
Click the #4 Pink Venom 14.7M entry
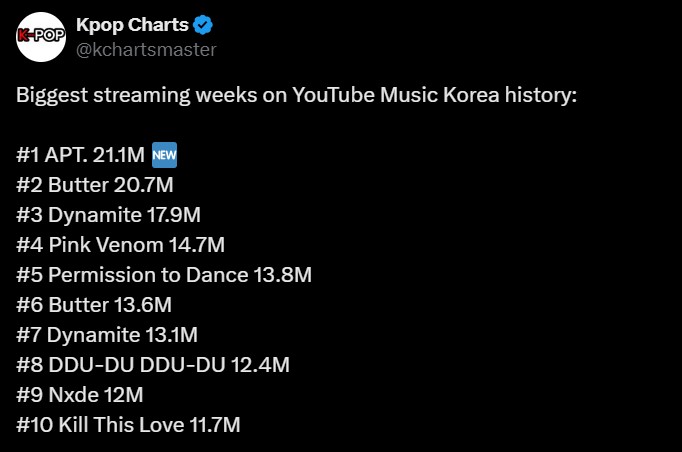click(120, 245)
